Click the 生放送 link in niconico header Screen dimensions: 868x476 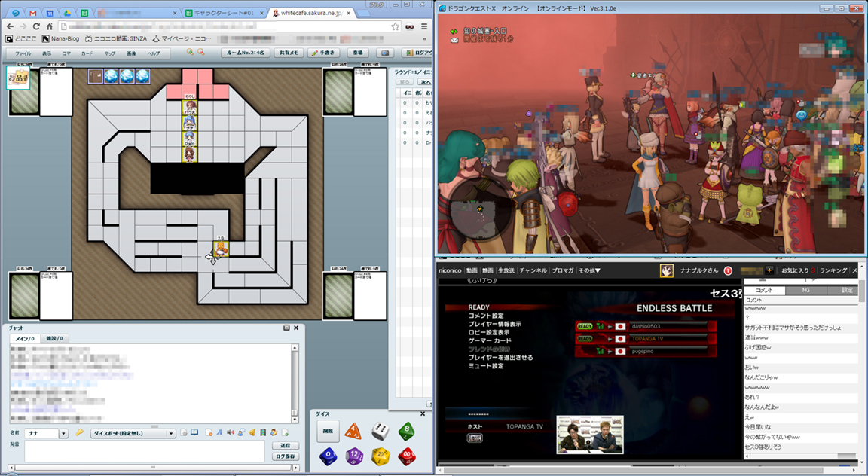(506, 270)
